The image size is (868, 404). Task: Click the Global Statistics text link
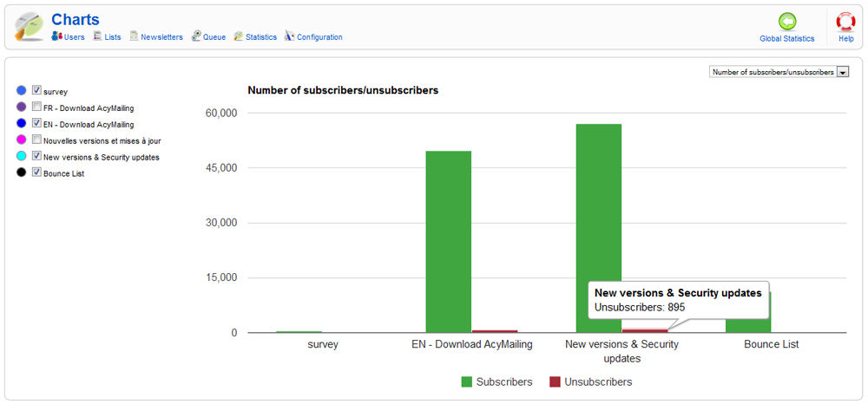tap(787, 39)
